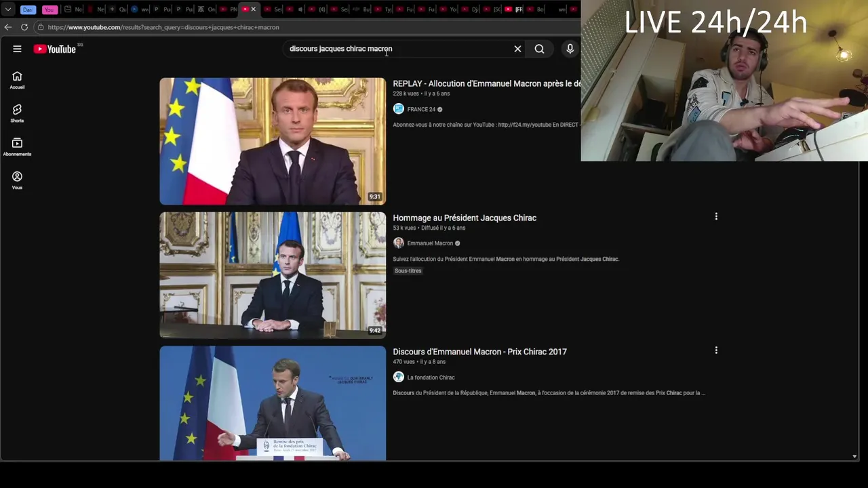
Task: Click the magnifier search button
Action: tap(539, 49)
